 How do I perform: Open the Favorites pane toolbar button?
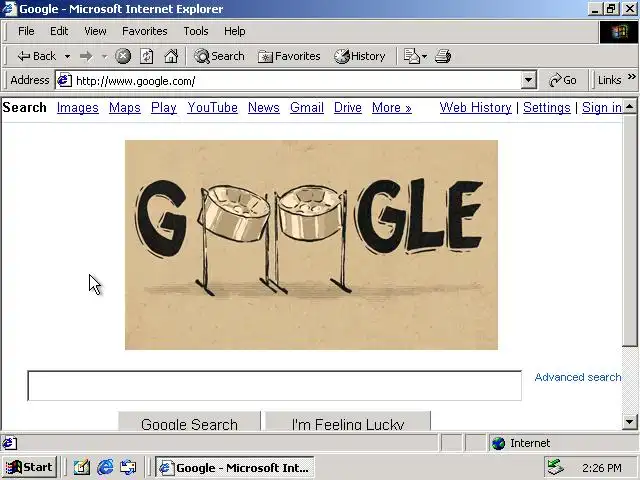pyautogui.click(x=289, y=56)
